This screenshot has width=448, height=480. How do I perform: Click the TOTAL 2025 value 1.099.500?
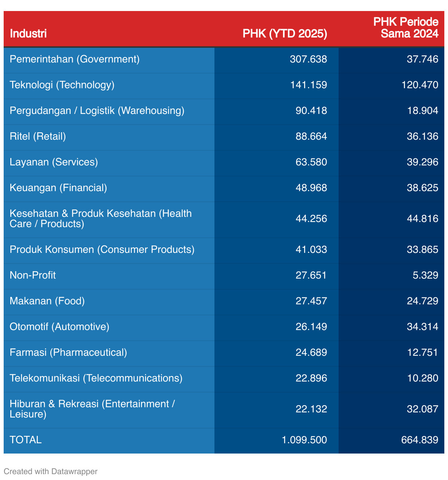pyautogui.click(x=304, y=440)
